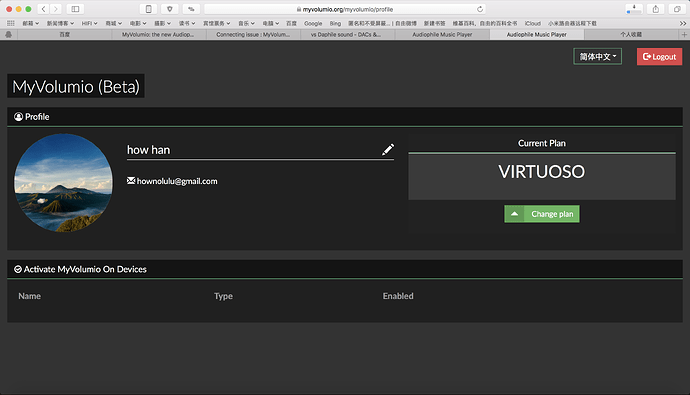690x395 pixels.
Task: Open the 简体中文 language dropdown
Action: click(x=597, y=56)
